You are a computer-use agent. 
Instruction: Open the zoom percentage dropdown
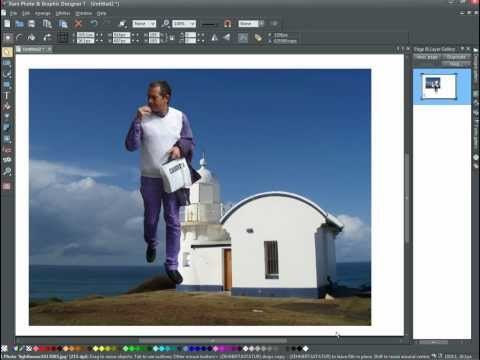tap(184, 24)
